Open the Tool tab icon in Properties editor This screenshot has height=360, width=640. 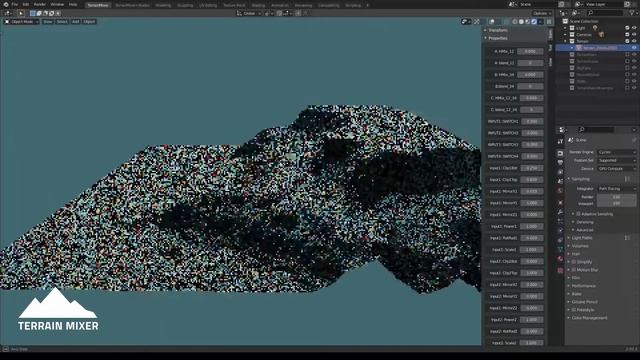pyautogui.click(x=560, y=141)
